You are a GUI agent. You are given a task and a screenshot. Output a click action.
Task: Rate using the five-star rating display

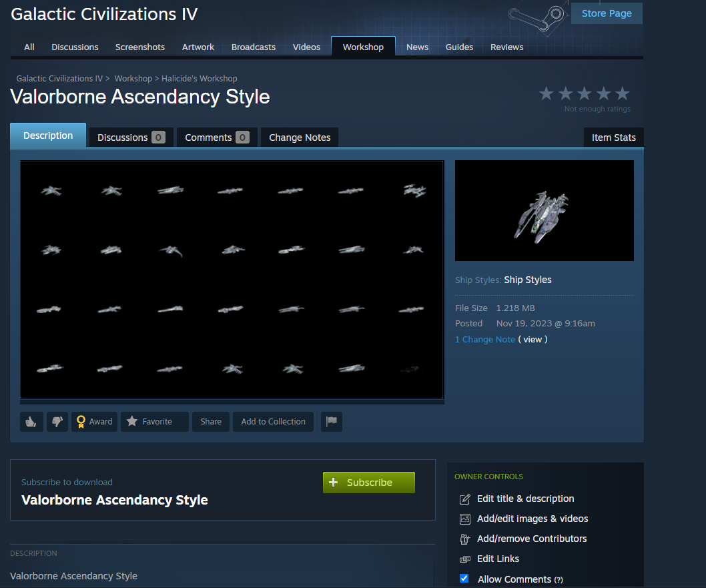585,93
